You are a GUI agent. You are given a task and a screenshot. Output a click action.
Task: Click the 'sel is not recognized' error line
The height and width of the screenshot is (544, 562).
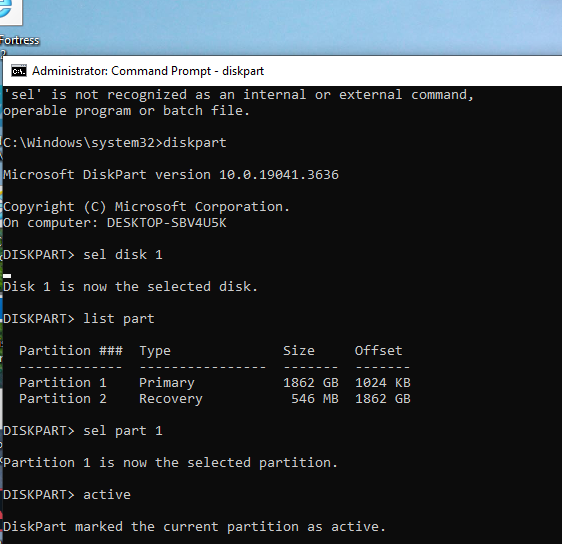238,95
